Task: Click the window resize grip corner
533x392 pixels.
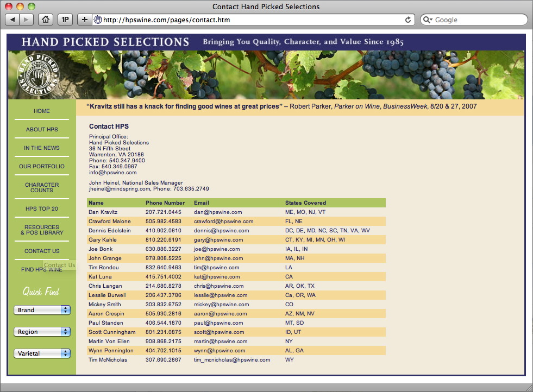Action: (529, 388)
